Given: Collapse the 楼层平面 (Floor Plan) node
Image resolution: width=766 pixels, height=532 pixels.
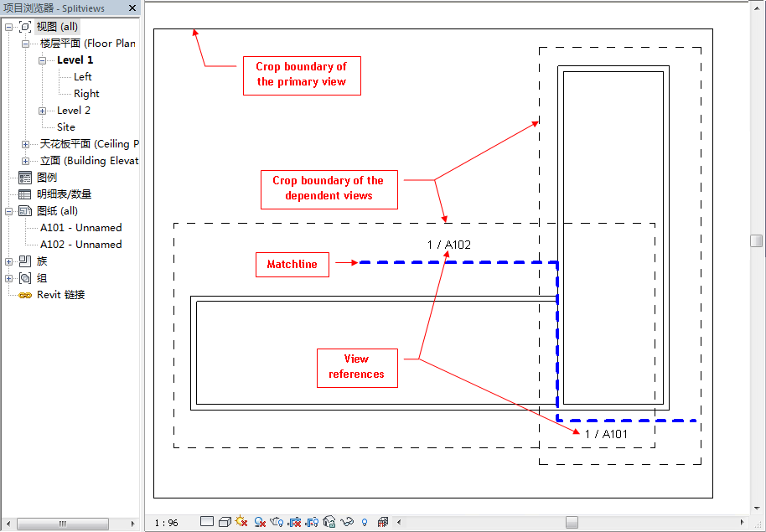Looking at the screenshot, I should 25,44.
